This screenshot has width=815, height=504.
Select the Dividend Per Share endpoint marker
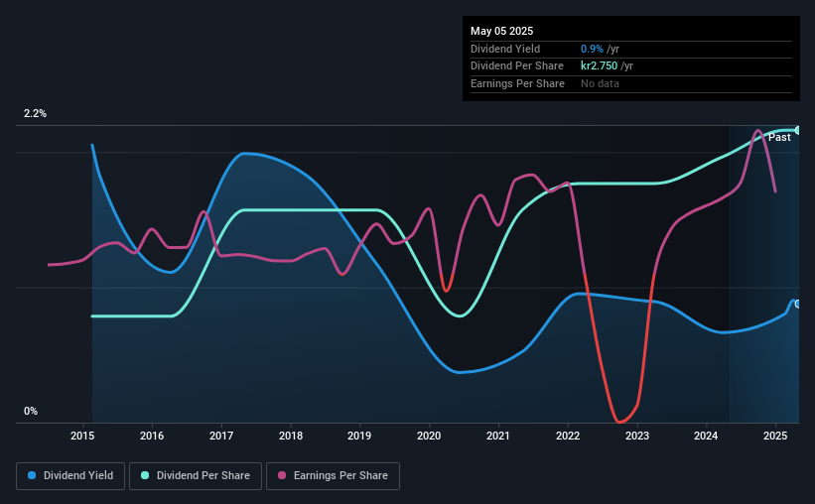798,130
